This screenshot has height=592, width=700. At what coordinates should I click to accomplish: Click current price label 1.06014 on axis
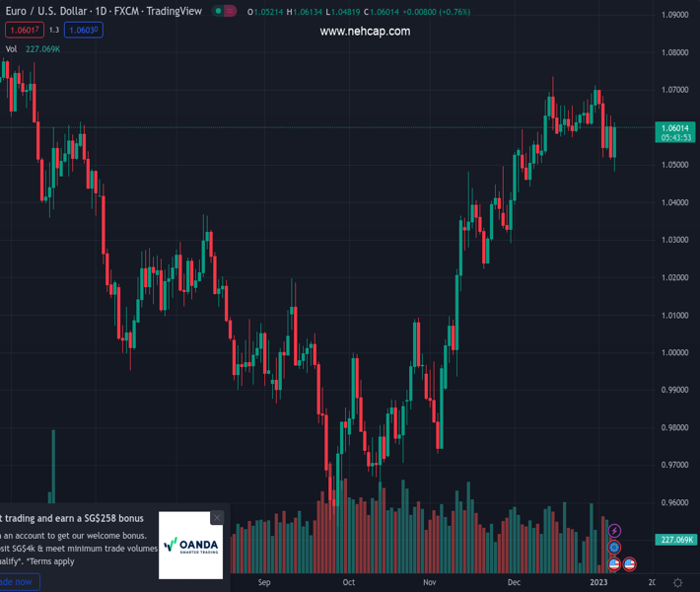[675, 128]
